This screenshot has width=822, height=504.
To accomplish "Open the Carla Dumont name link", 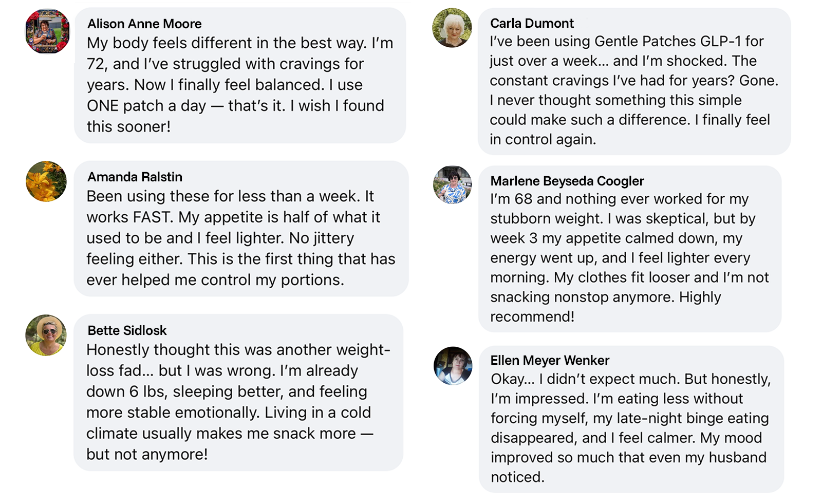I will pyautogui.click(x=532, y=23).
